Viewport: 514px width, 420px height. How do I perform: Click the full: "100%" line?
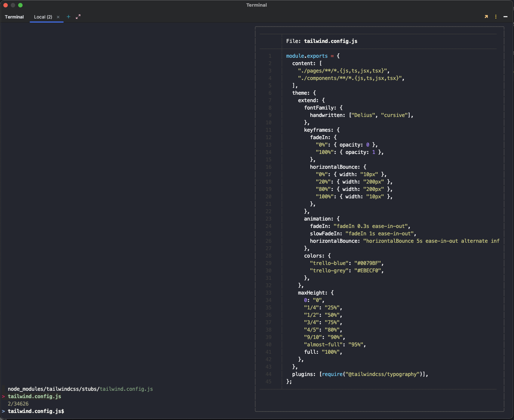[x=323, y=352]
